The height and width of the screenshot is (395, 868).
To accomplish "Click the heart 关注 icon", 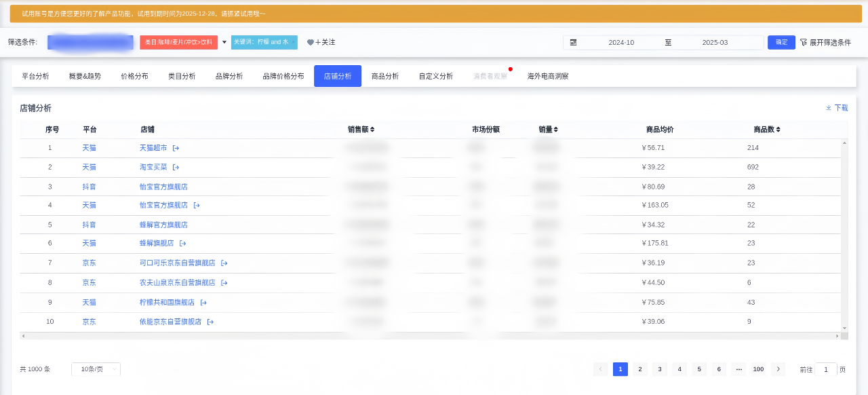I will tap(311, 42).
